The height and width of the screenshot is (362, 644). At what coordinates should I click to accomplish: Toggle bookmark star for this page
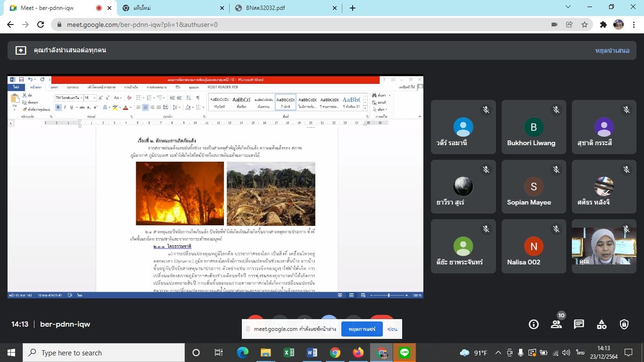tap(585, 25)
